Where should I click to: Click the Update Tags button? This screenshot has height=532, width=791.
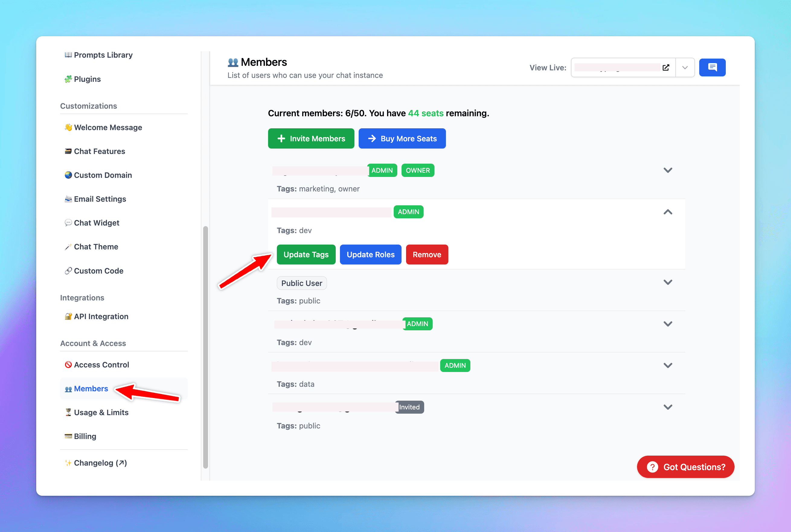306,255
